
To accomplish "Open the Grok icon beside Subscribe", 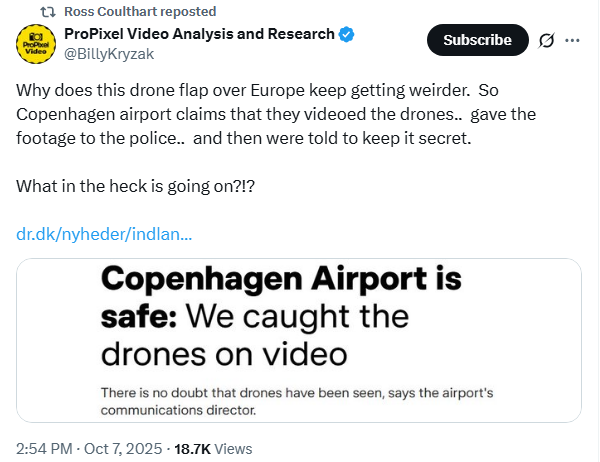I will point(546,41).
